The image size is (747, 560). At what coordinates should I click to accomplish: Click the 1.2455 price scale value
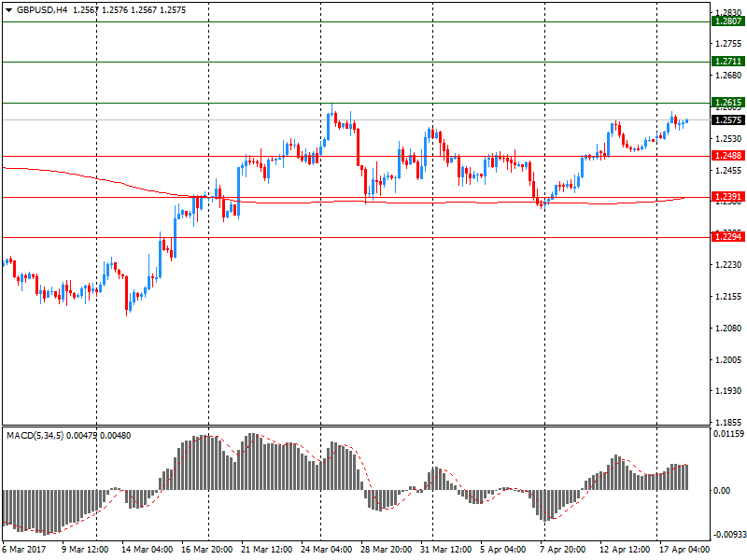click(x=728, y=171)
